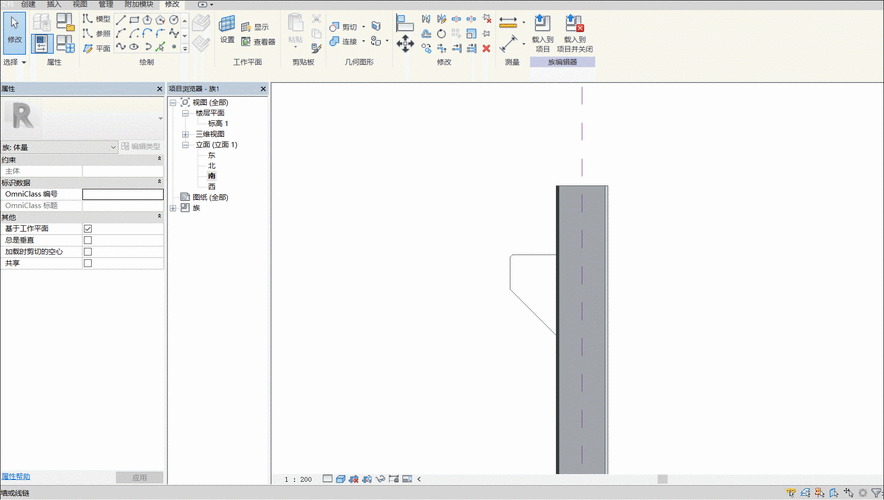The height and width of the screenshot is (500, 884).
Task: Click the 属性帮助 link
Action: (15, 477)
